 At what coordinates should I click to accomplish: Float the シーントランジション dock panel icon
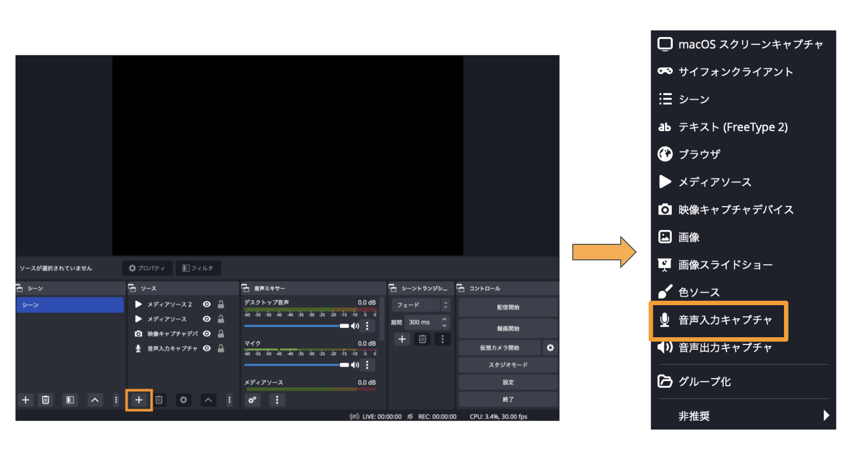click(x=393, y=288)
